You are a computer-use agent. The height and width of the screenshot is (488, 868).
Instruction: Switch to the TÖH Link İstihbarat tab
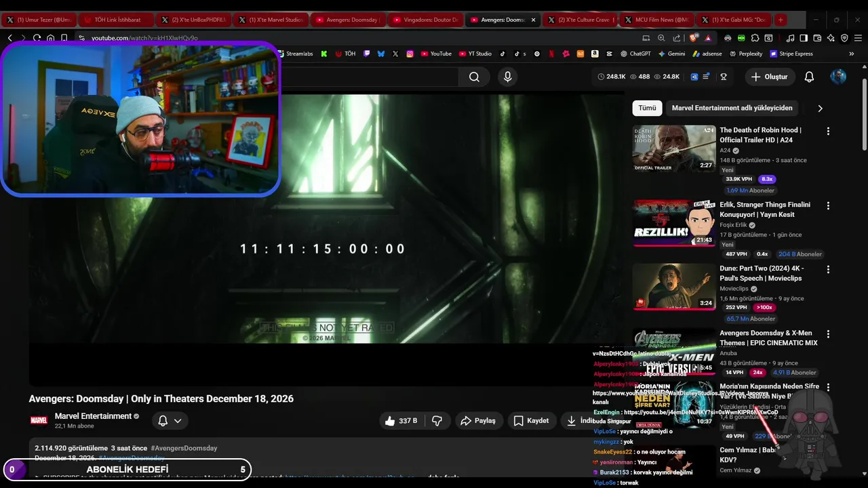point(117,20)
